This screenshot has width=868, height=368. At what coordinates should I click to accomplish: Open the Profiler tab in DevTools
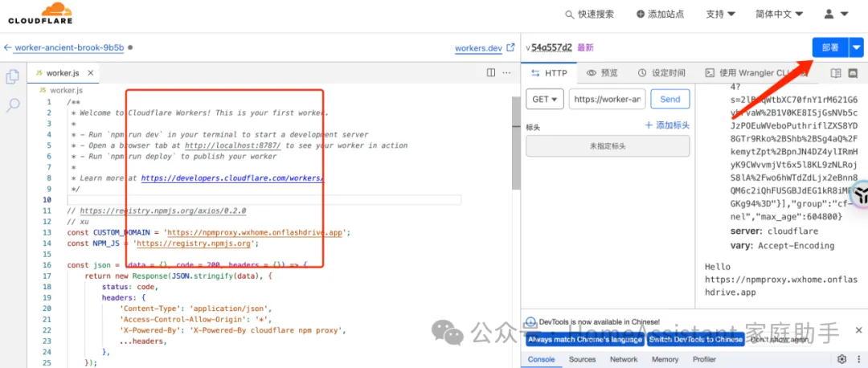tap(704, 360)
